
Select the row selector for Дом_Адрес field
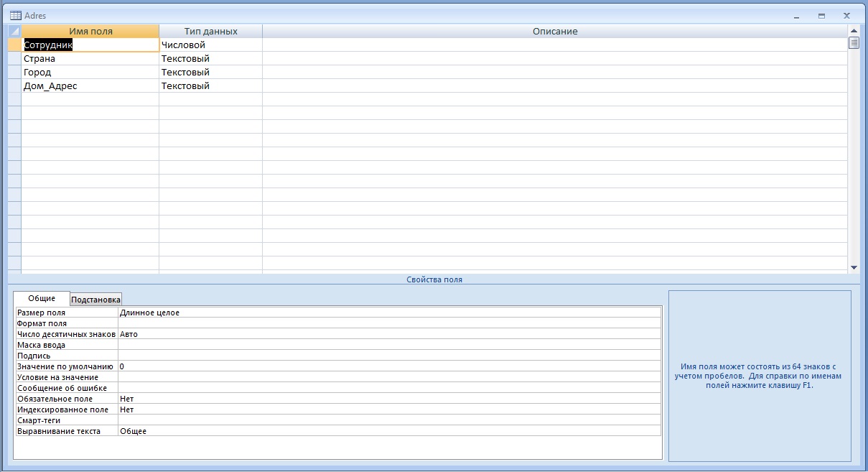14,86
